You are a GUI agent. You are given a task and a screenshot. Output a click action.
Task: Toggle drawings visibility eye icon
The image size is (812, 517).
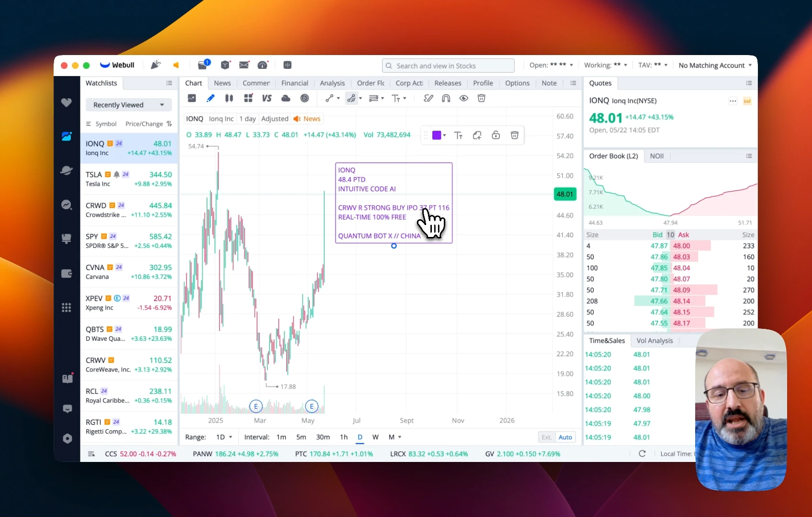[463, 98]
